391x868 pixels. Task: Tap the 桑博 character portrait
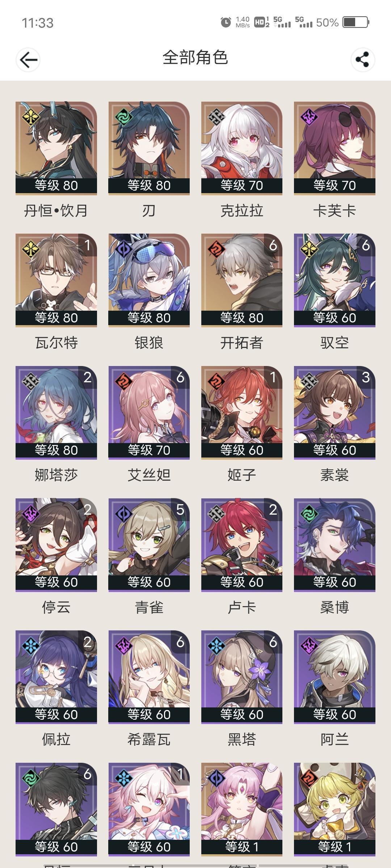(335, 545)
